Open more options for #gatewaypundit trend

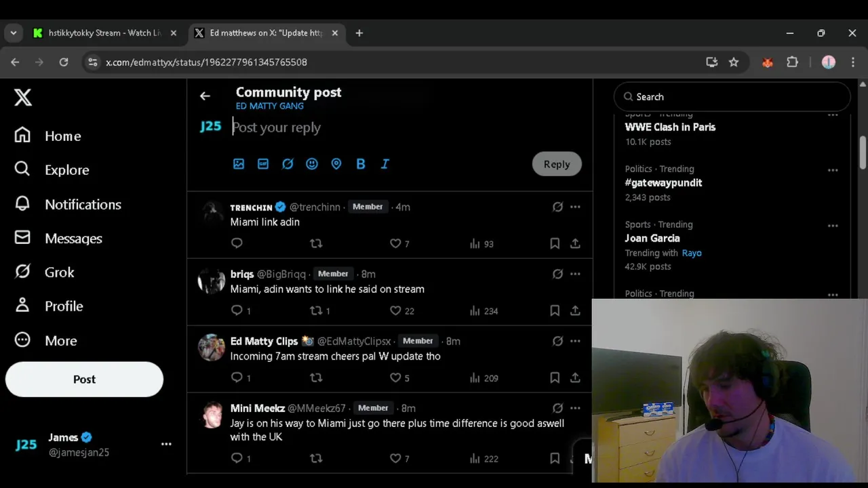(x=833, y=170)
